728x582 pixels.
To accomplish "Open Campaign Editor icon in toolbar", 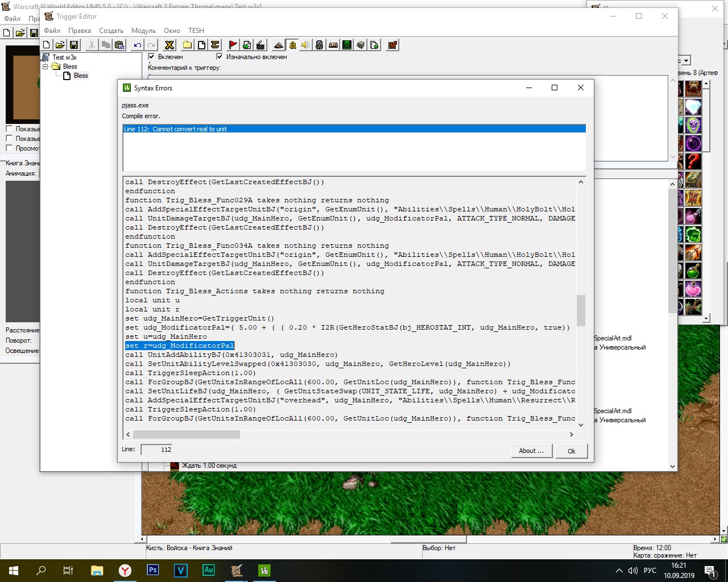I will [x=333, y=45].
